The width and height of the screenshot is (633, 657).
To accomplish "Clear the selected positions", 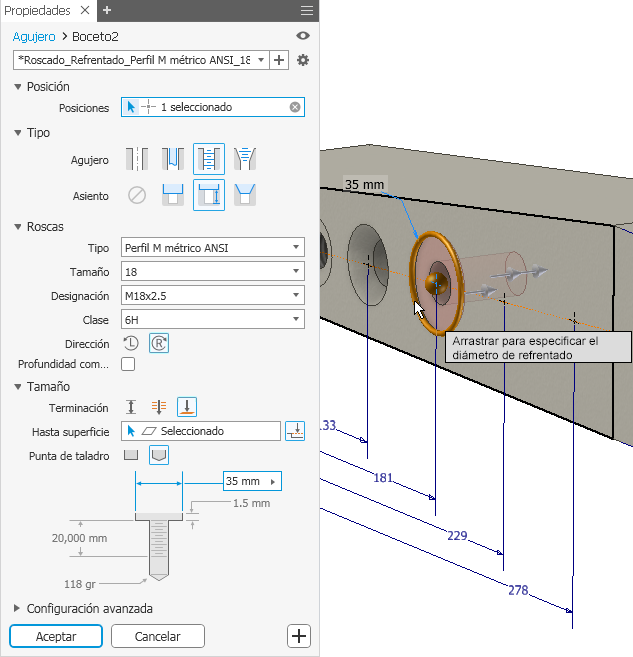I will 295,107.
